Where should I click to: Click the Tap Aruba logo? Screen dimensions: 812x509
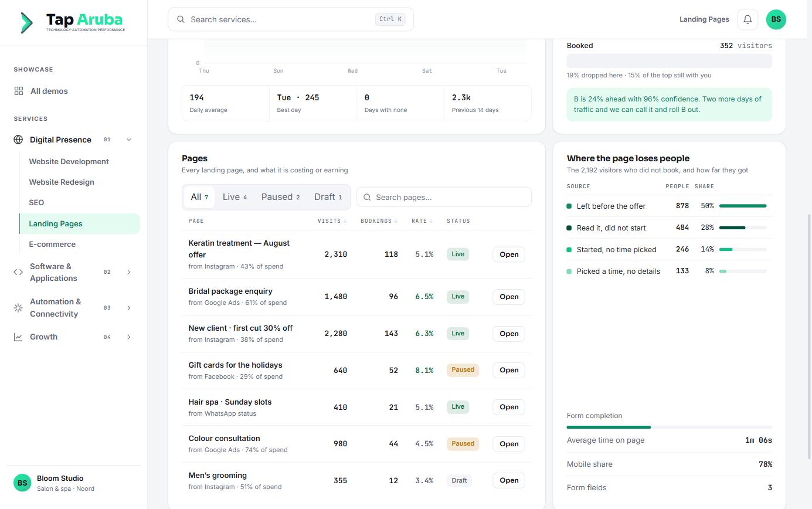pos(73,22)
